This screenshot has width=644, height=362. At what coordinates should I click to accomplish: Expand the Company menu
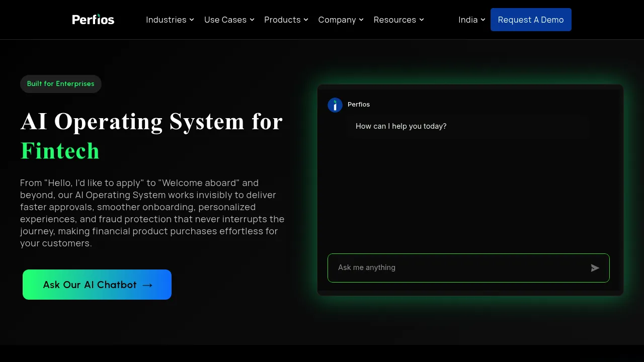coord(341,20)
